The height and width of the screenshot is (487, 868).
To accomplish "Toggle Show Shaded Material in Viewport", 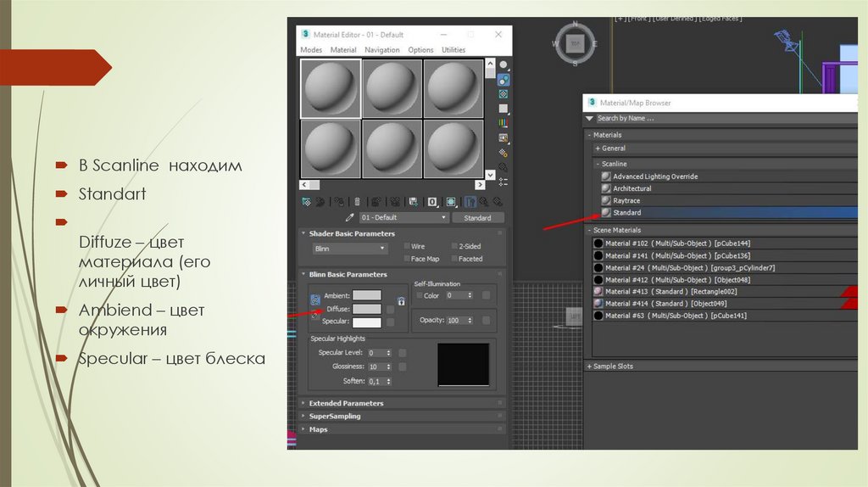I will (x=451, y=202).
